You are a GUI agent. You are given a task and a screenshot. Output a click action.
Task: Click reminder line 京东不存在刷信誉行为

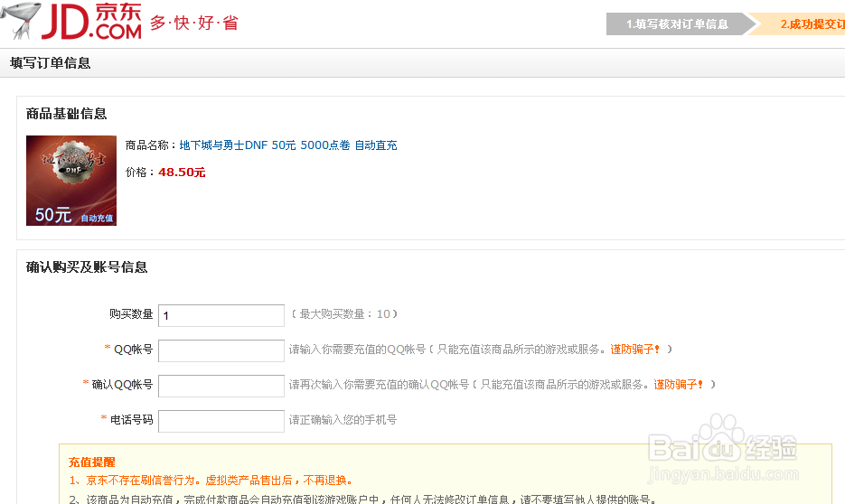point(211,481)
